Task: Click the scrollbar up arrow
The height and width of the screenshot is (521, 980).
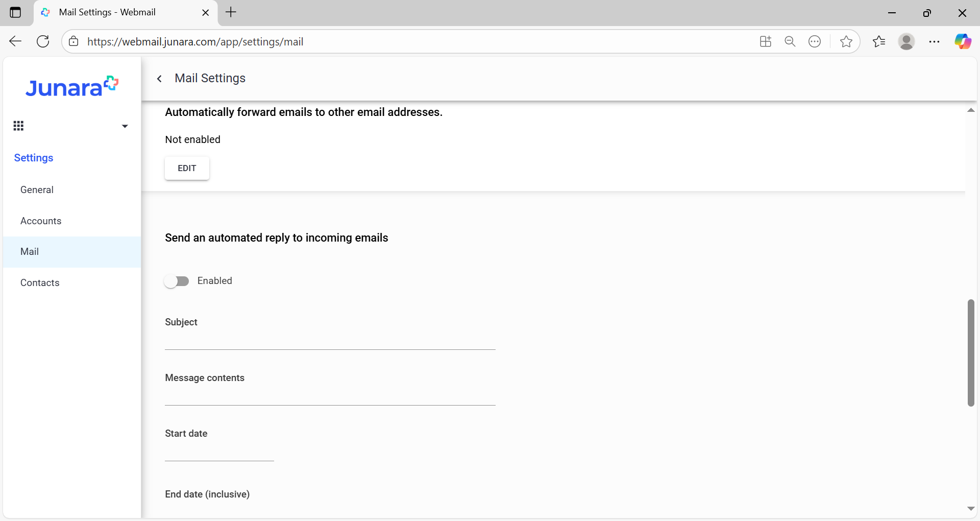Action: [971, 110]
